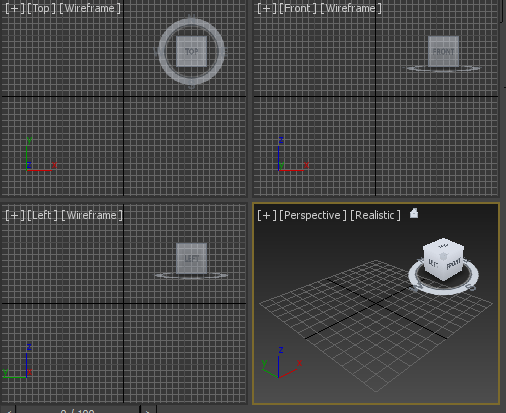Click the FRONT face of the Front viewport ViewCube
The image size is (506, 413).
443,51
